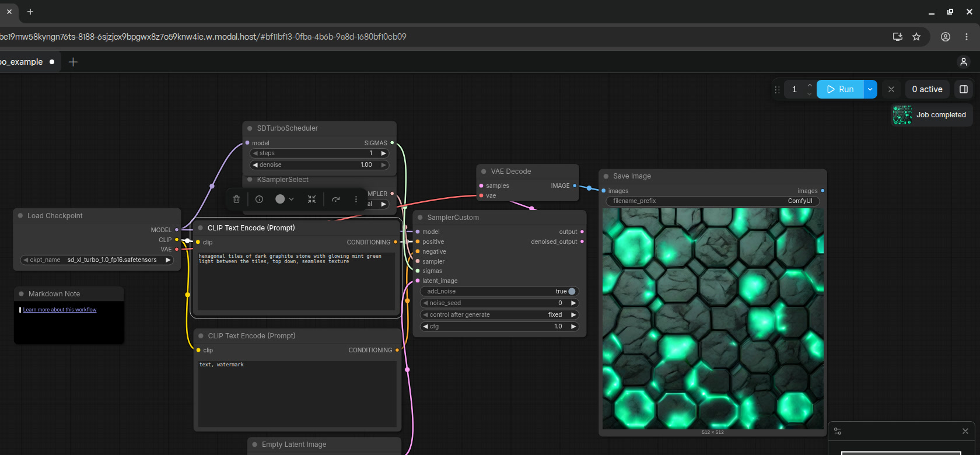Image resolution: width=980 pixels, height=455 pixels.
Task: Change control after generate with right arrow
Action: tap(573, 315)
